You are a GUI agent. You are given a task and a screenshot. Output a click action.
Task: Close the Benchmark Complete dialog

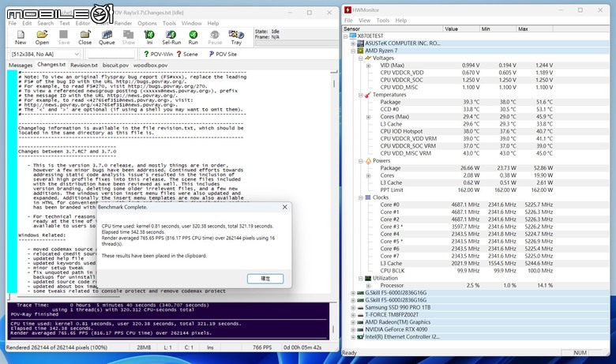tap(285, 207)
